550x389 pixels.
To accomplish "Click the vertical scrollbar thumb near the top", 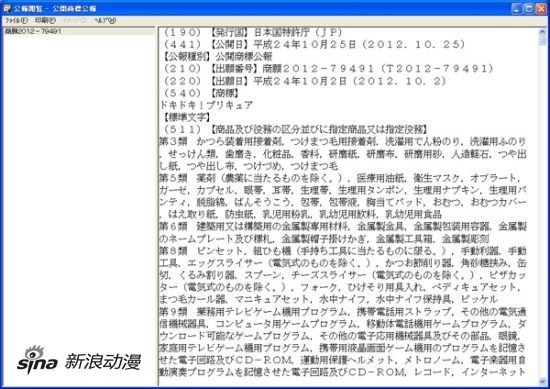I will click(x=543, y=40).
